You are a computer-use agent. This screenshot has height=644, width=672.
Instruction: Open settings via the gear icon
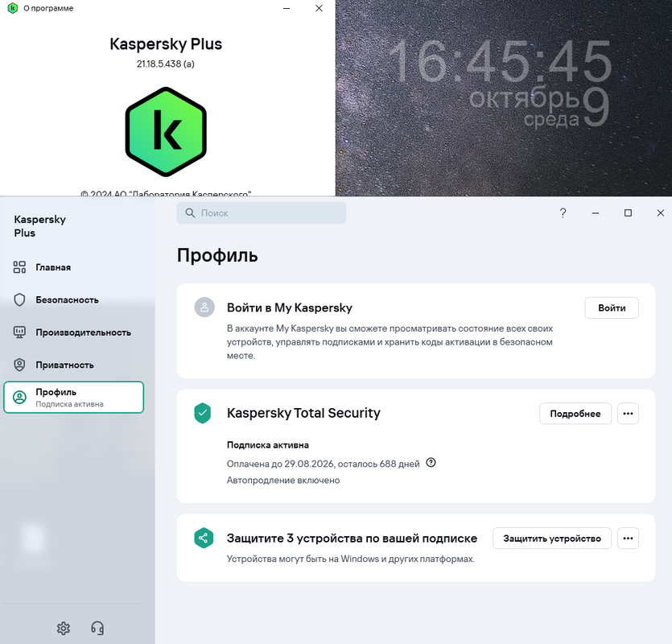(x=64, y=628)
